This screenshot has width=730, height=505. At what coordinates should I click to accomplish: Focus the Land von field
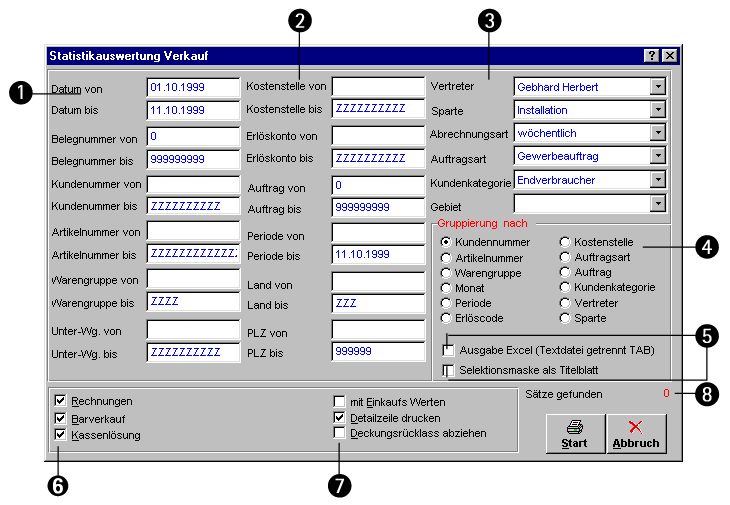[x=378, y=282]
